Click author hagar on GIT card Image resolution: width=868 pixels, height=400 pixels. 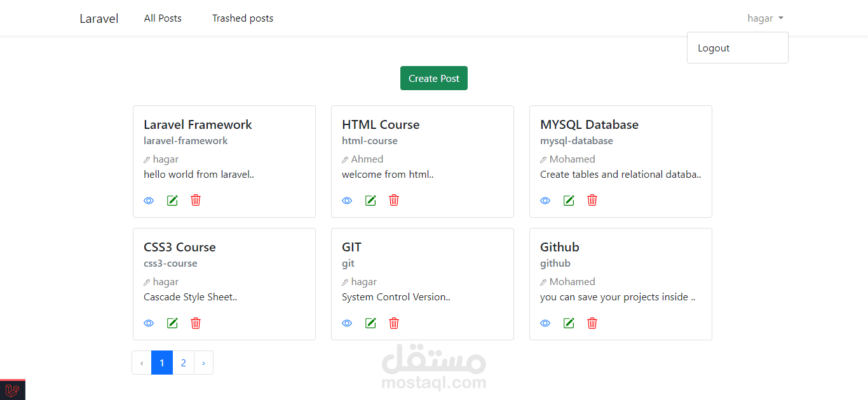364,282
